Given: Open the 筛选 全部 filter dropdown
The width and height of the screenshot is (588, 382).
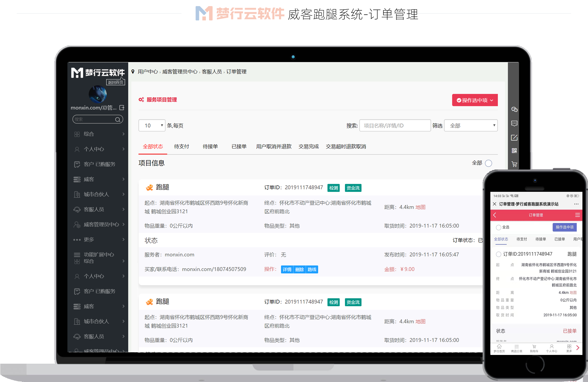Looking at the screenshot, I should click(x=471, y=125).
